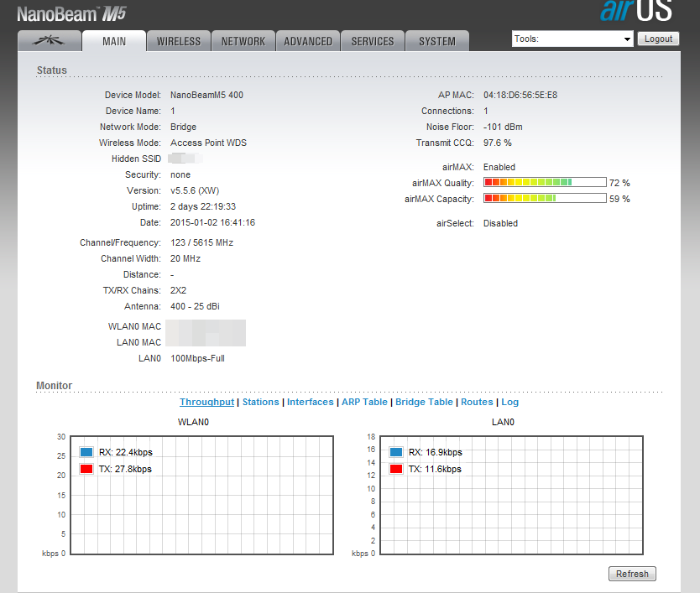Select the 123 / 5615 MHz value
The height and width of the screenshot is (593, 700).
coord(201,242)
